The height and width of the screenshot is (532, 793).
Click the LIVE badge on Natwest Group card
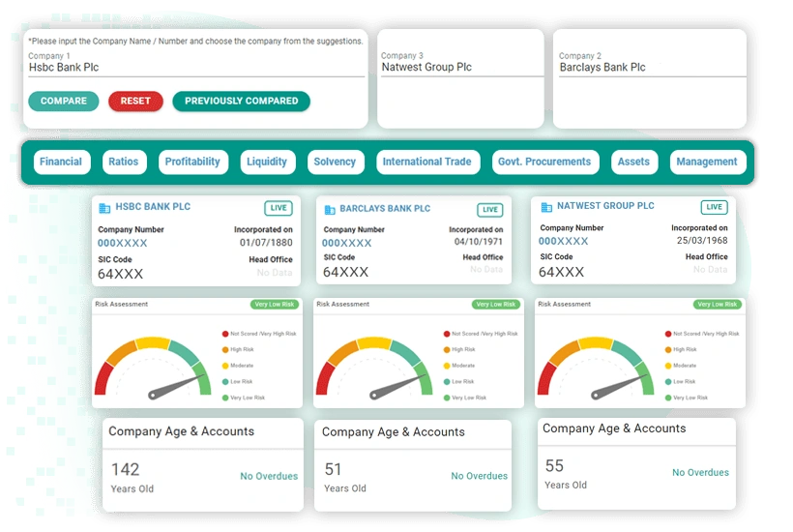(x=714, y=207)
